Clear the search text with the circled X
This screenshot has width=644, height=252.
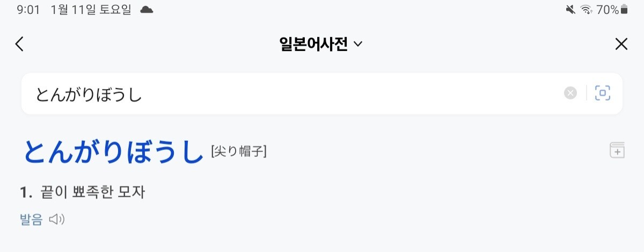pos(570,93)
